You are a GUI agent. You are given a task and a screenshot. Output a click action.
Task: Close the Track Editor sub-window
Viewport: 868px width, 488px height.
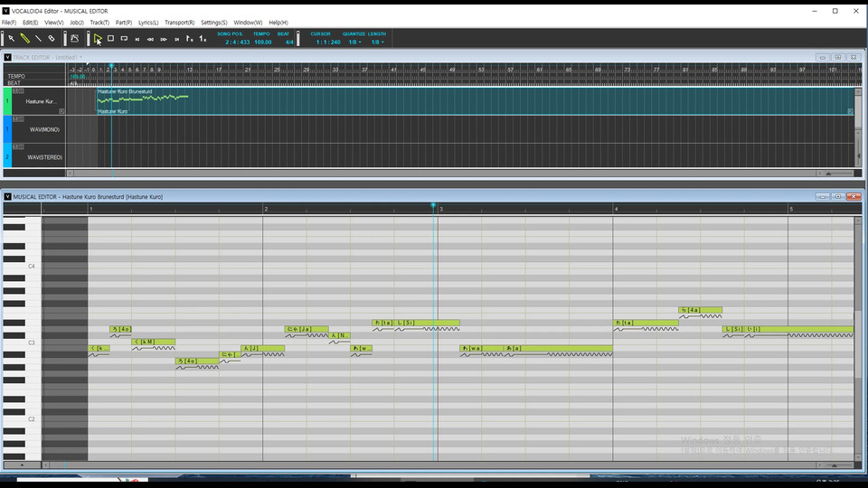[x=854, y=58]
